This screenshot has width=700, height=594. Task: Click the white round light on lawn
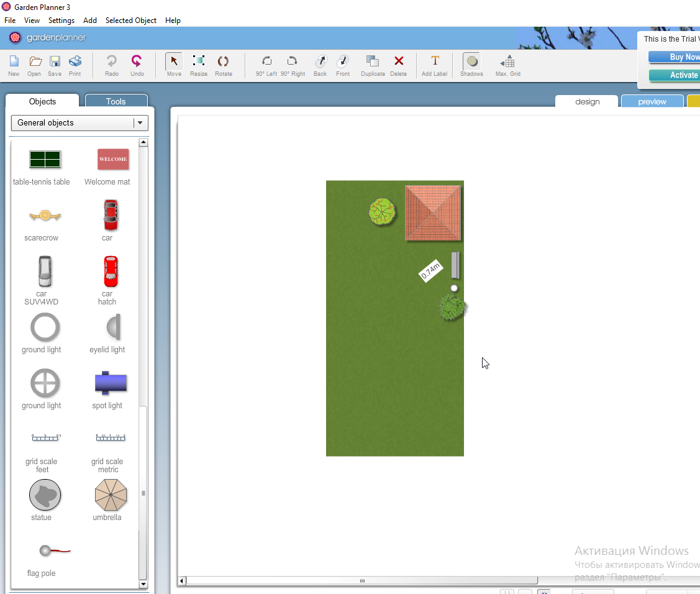coord(454,288)
